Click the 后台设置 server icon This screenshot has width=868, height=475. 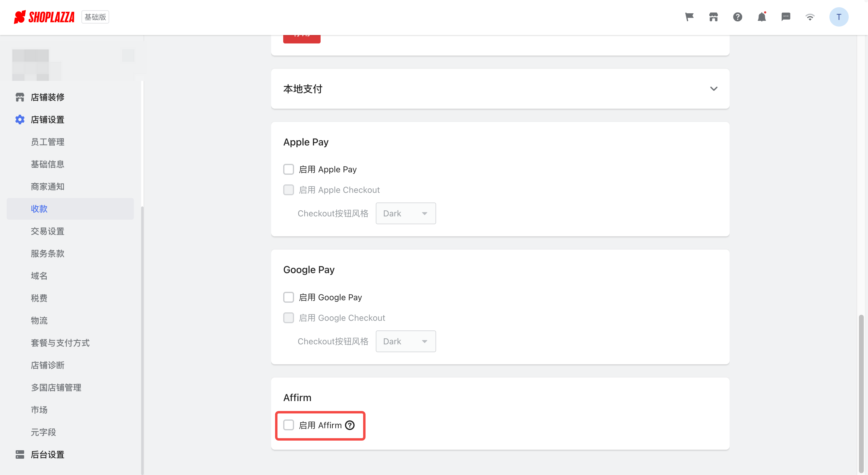pos(20,454)
